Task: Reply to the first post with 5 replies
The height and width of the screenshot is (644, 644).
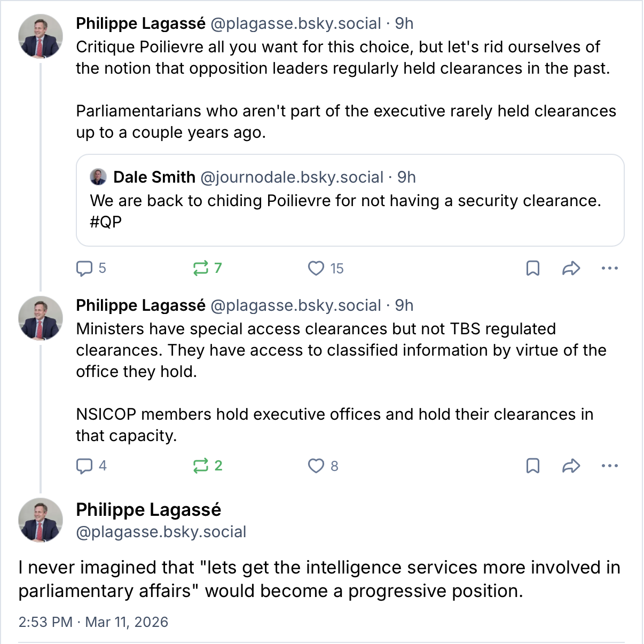Action: tap(84, 268)
